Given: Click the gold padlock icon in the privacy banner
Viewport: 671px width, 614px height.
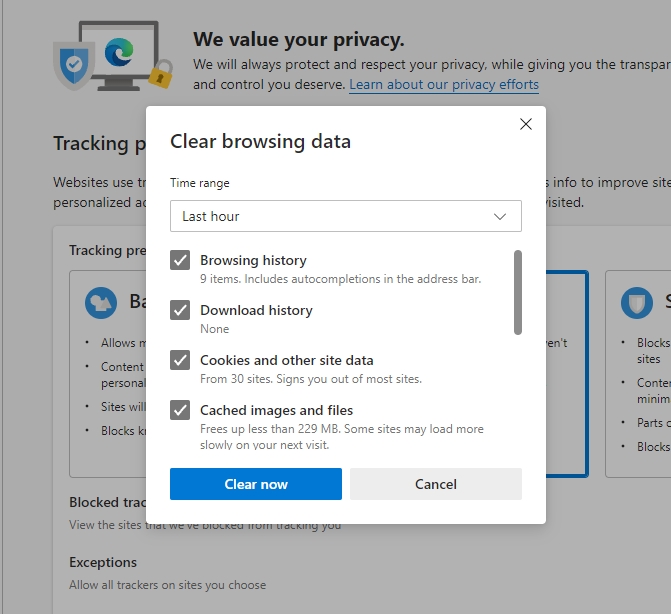Looking at the screenshot, I should [x=160, y=73].
